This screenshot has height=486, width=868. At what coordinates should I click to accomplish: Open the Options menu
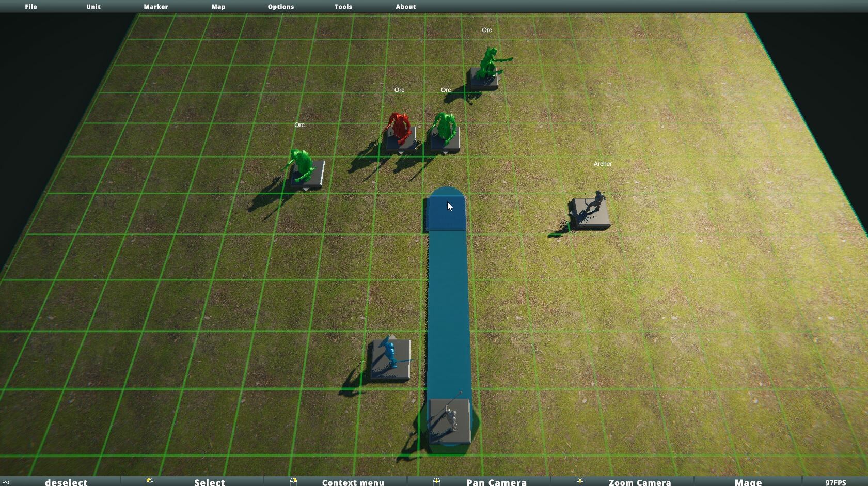tap(280, 7)
